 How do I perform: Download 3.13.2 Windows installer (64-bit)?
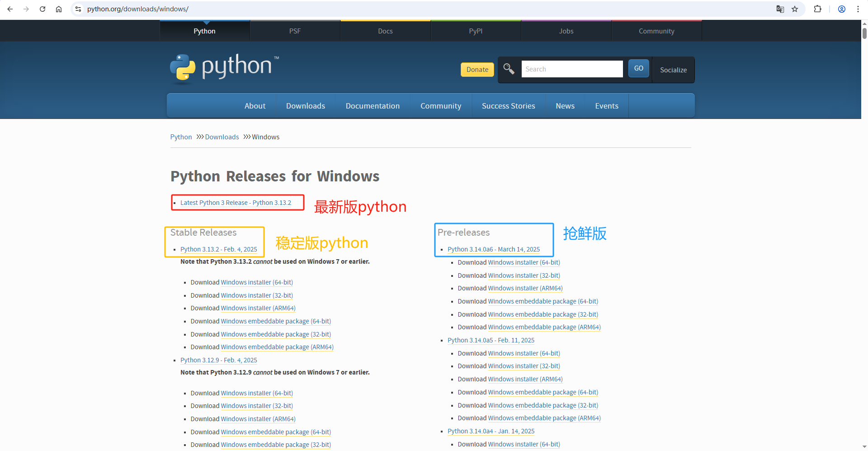(x=257, y=282)
